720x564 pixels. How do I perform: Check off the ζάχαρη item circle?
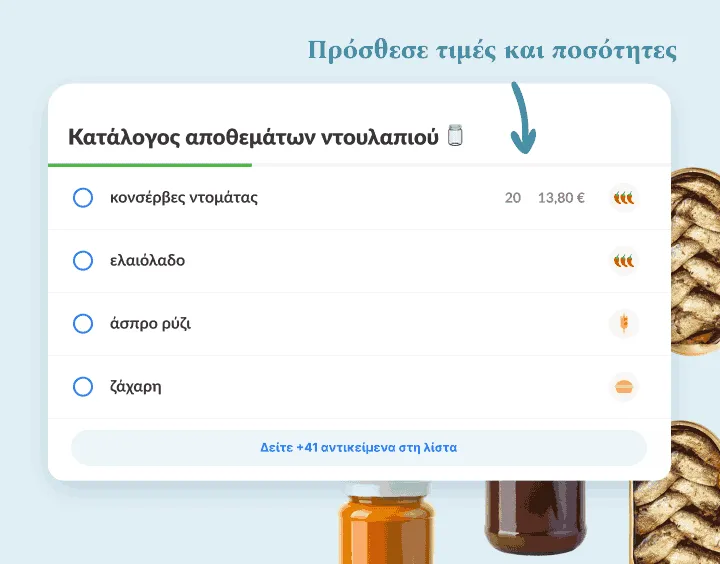[83, 386]
